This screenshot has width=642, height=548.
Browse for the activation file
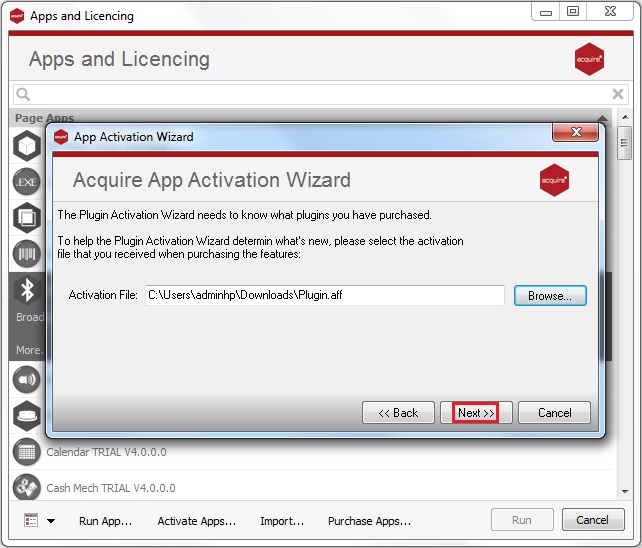550,295
